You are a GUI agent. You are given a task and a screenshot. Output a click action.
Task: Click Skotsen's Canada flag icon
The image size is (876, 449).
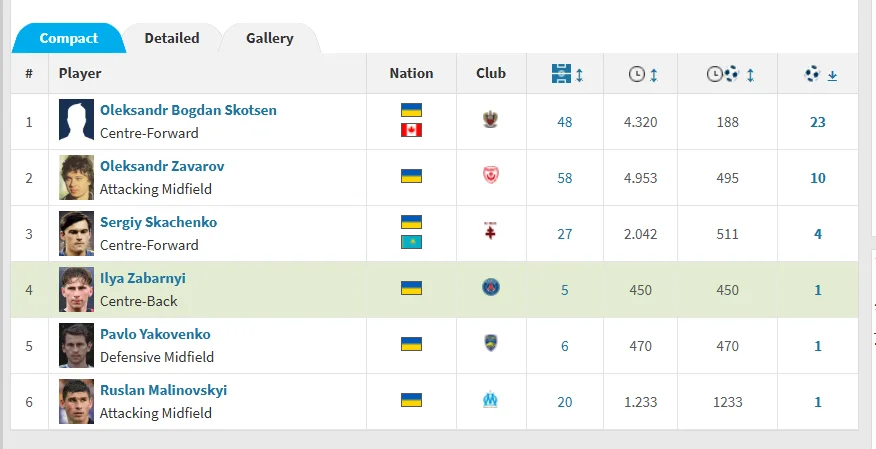pos(411,131)
